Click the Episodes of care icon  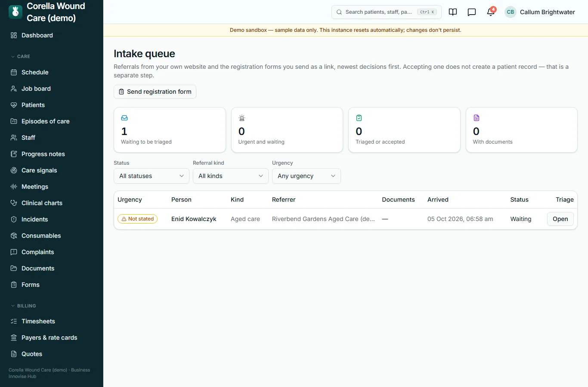[x=14, y=121]
